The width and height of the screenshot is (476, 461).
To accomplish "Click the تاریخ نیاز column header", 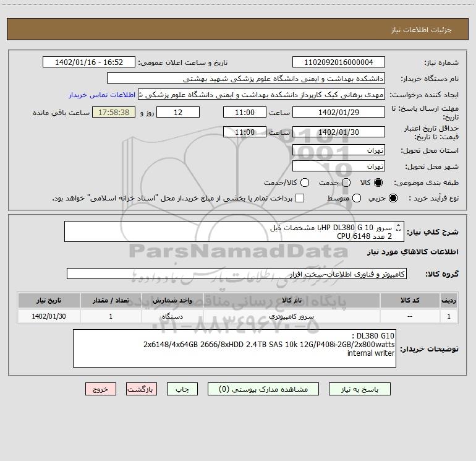I will [x=49, y=300].
